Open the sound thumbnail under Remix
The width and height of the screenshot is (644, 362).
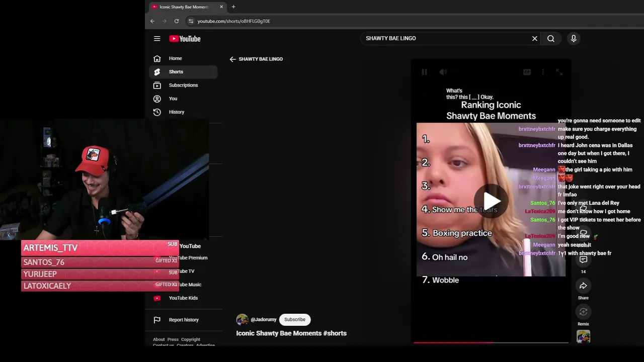583,337
